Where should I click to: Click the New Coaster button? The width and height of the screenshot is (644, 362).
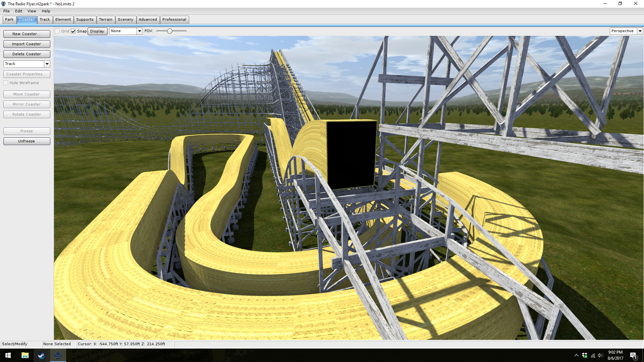pyautogui.click(x=26, y=34)
